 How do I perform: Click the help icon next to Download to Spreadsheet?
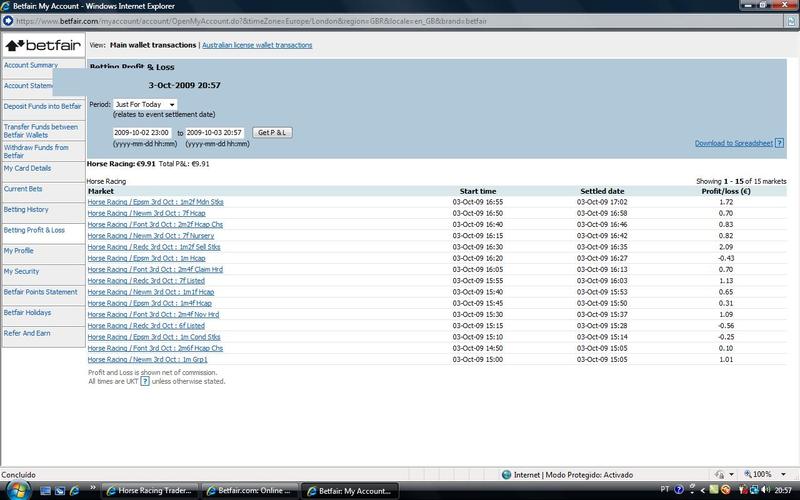tap(780, 143)
